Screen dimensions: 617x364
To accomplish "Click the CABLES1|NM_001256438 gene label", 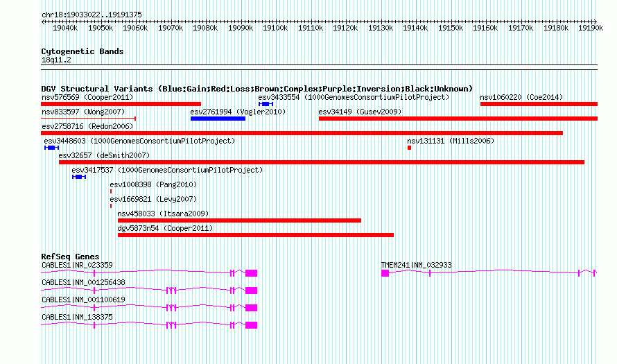I will coord(83,283).
